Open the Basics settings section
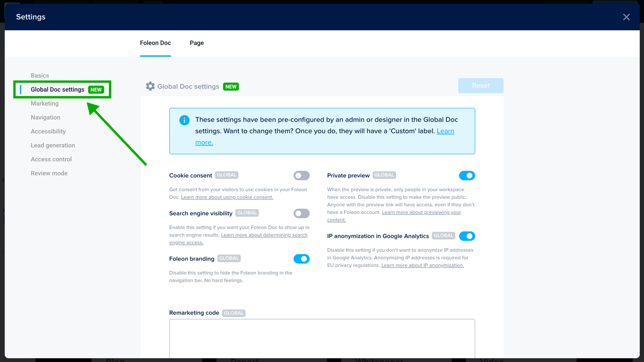 click(x=40, y=75)
